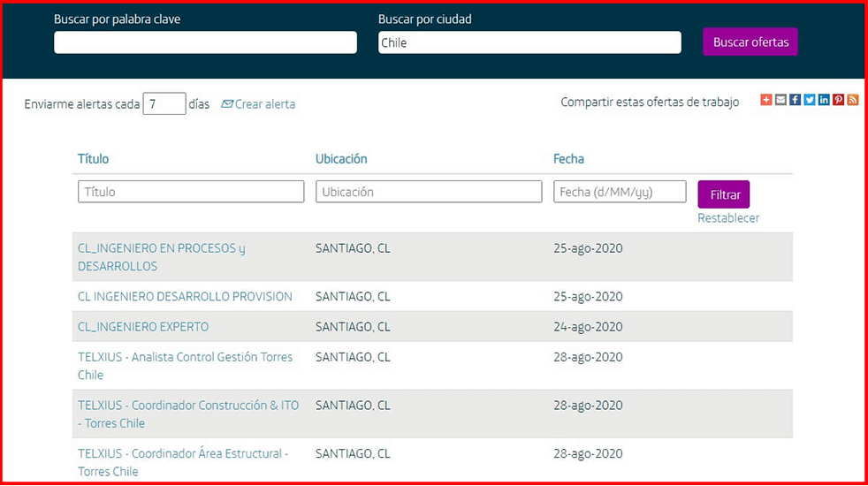This screenshot has height=486, width=868.
Task: Click the Filtrar button
Action: point(724,194)
